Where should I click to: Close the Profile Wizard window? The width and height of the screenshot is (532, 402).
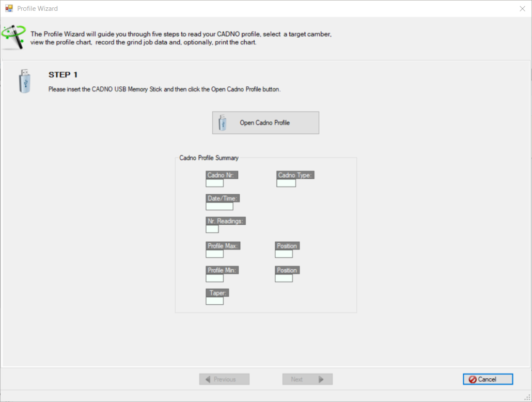click(x=522, y=8)
